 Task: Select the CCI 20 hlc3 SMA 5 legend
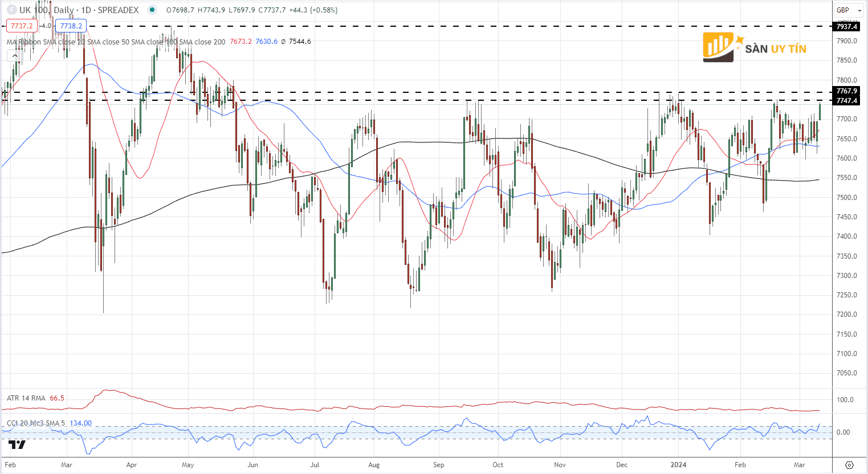[36, 423]
